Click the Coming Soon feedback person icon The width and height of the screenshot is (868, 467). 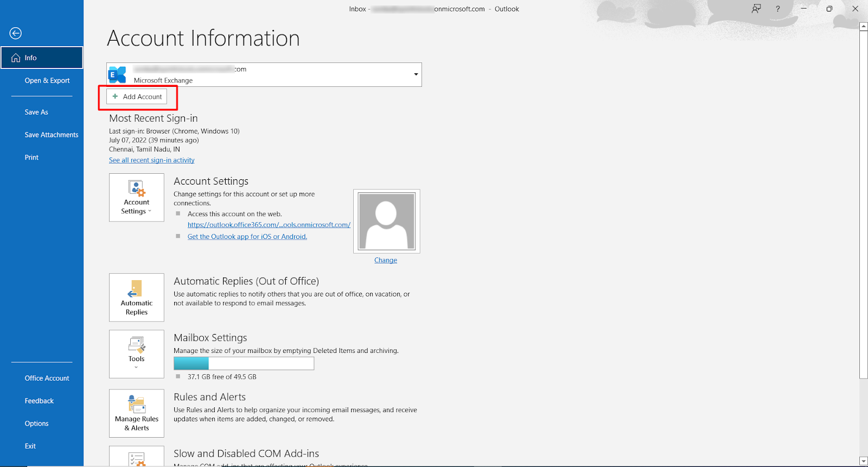[x=756, y=9]
